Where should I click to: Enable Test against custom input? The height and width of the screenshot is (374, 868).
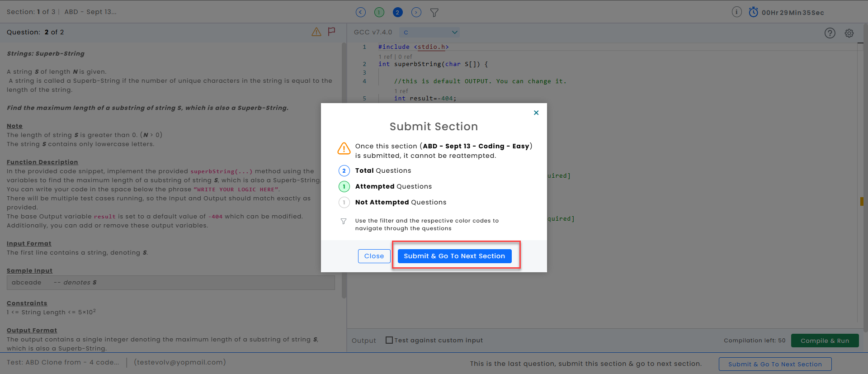(389, 340)
